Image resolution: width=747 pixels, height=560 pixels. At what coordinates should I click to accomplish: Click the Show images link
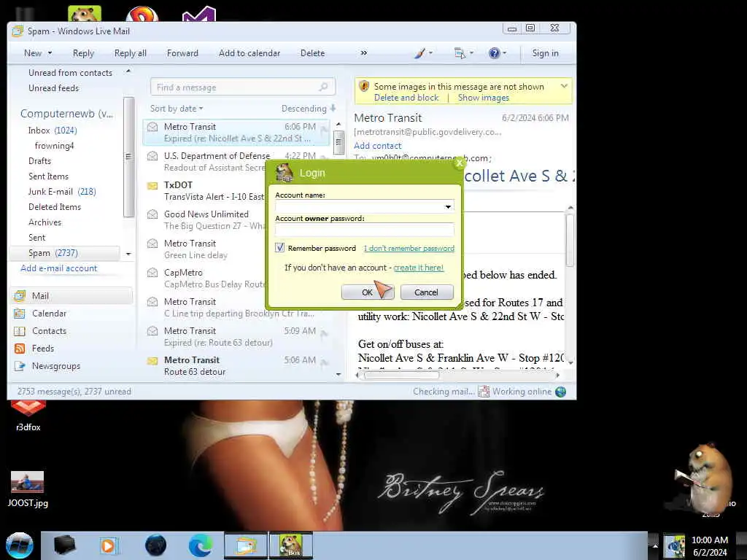click(483, 98)
